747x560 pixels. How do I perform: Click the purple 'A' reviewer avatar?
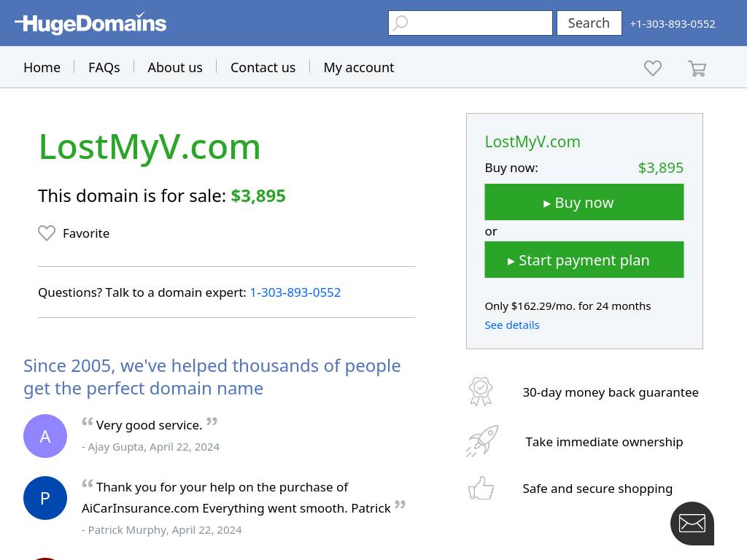tap(45, 436)
